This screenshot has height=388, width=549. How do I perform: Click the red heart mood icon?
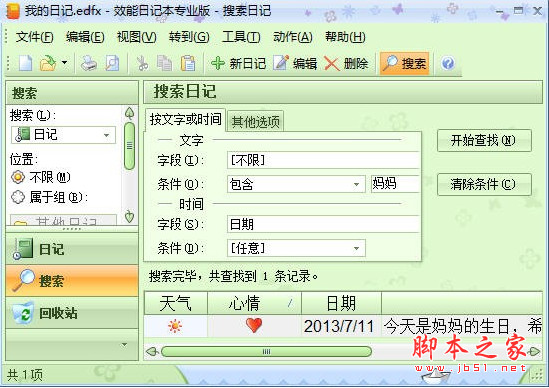254,325
